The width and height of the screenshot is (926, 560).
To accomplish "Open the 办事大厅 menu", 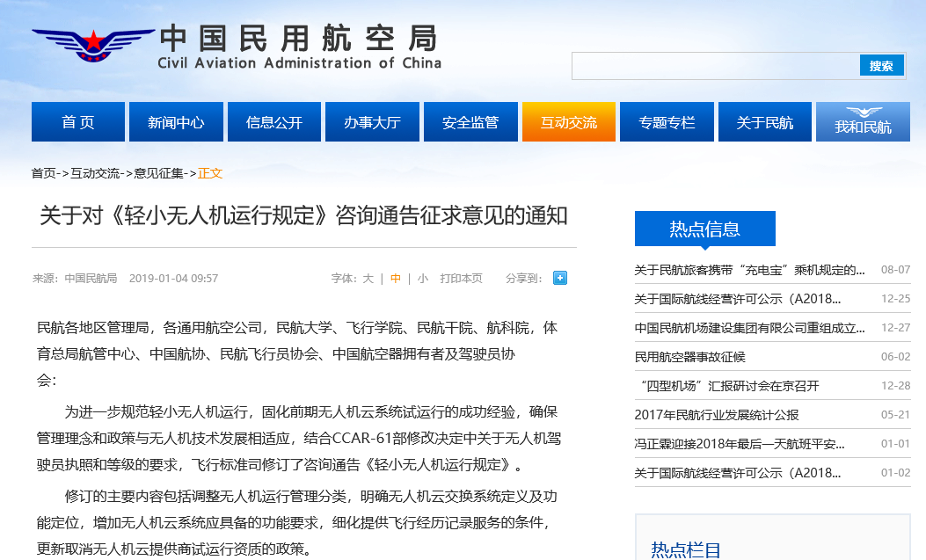I will click(x=372, y=121).
